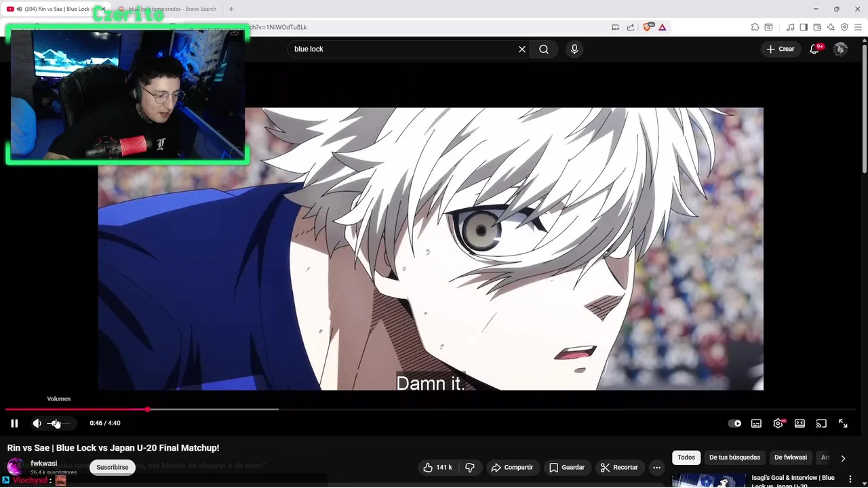Viewport: 868px width, 488px height.
Task: Toggle subtitles with the captions icon
Action: tap(756, 423)
